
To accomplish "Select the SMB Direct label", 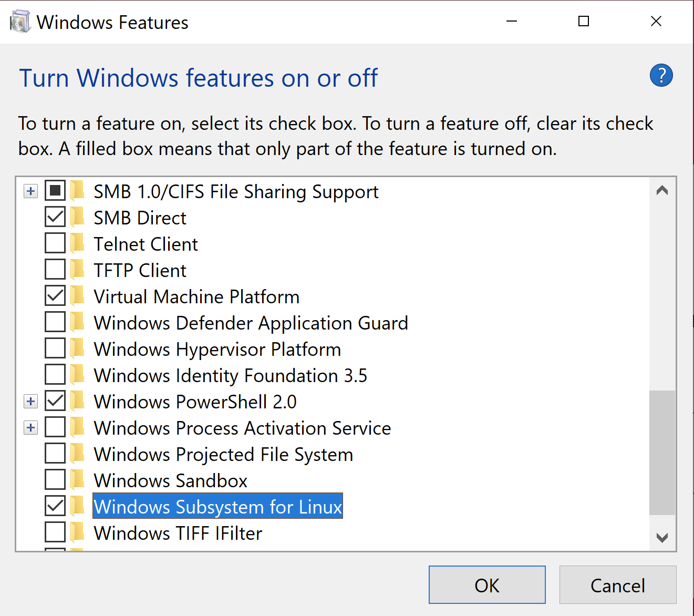I will [x=140, y=218].
